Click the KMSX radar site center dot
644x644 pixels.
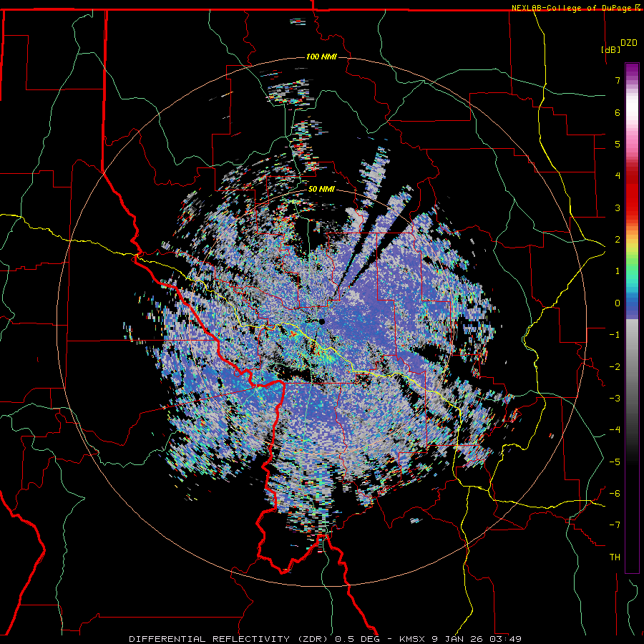(x=322, y=322)
